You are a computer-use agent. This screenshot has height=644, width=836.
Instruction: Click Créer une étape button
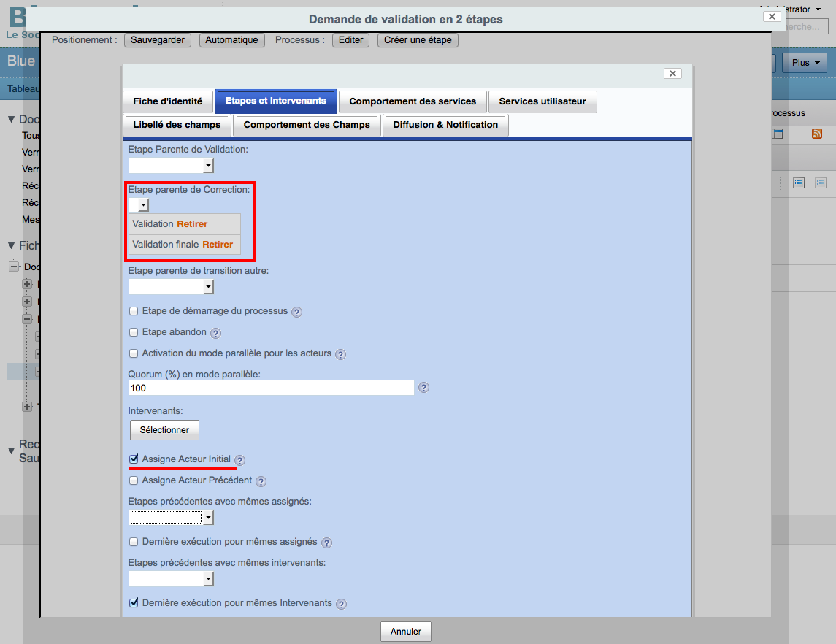[x=418, y=40]
